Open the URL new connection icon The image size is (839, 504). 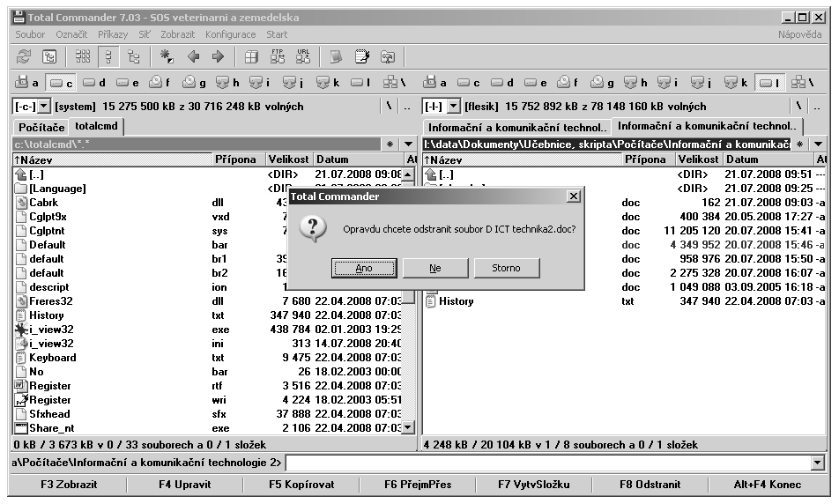coord(303,56)
